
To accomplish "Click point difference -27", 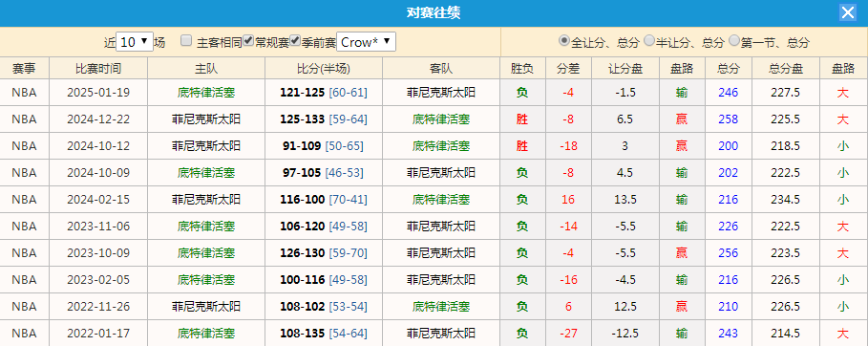I will [x=568, y=334].
